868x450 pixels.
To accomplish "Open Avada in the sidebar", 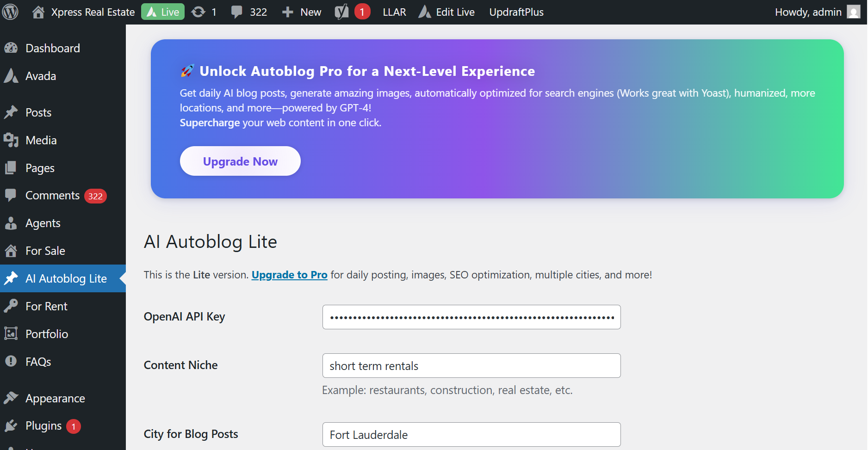I will pyautogui.click(x=41, y=76).
